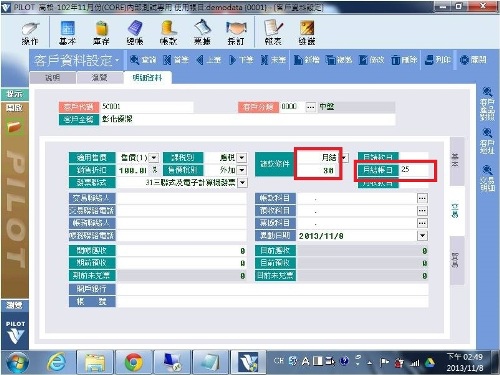Open the 票據 notes module icon
500x375 pixels.
pyautogui.click(x=202, y=33)
